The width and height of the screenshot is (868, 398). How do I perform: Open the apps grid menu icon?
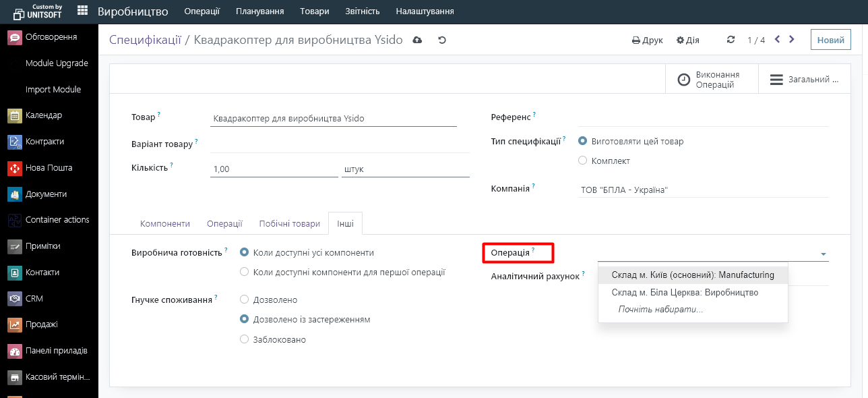tap(82, 11)
